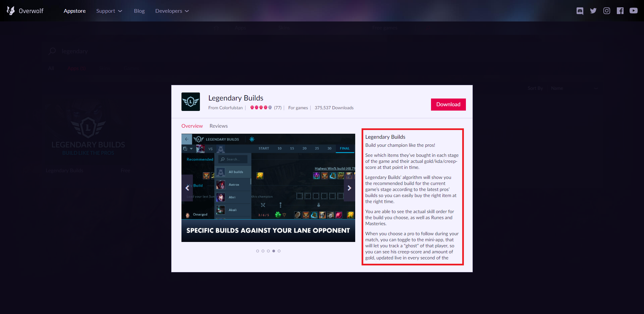
Task: Open the Discord social link icon
Action: (x=580, y=11)
